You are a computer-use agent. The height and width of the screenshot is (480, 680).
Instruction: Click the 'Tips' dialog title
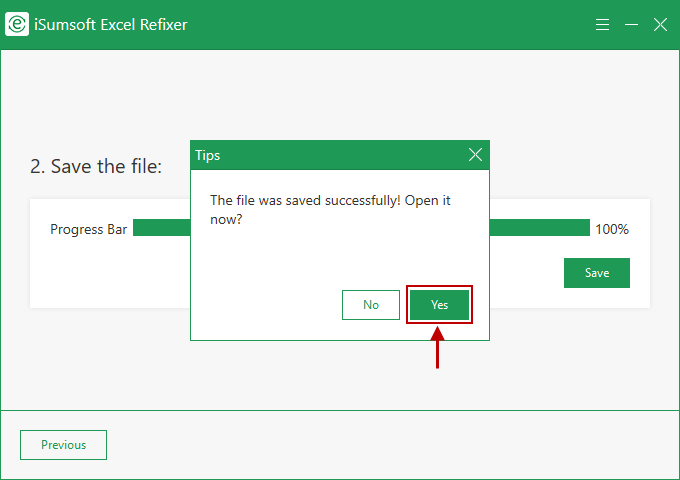coord(208,155)
